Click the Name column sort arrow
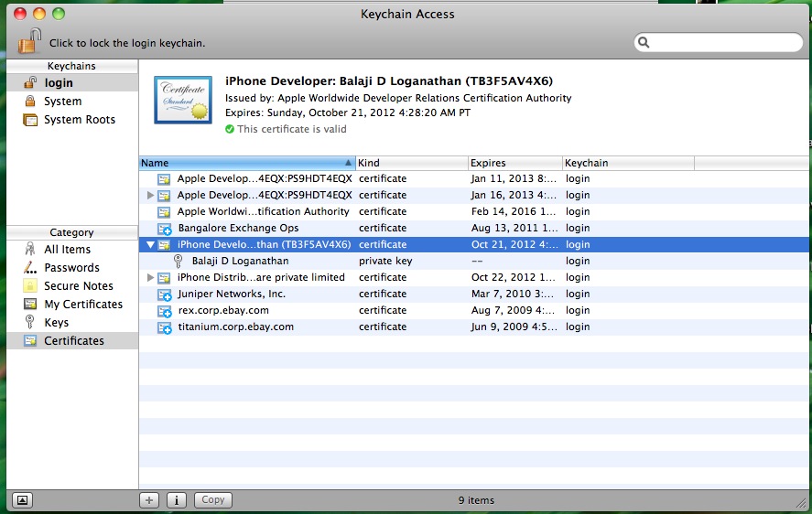This screenshot has height=514, width=812. (349, 163)
